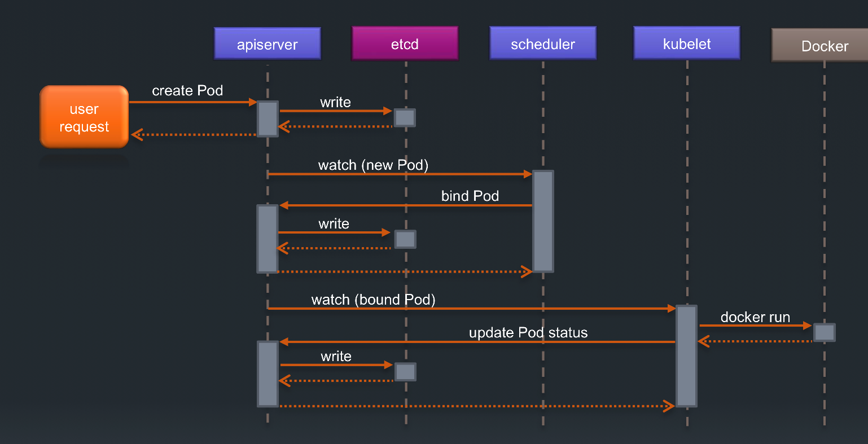
Task: Click the 'create Pod' label
Action: 187,90
